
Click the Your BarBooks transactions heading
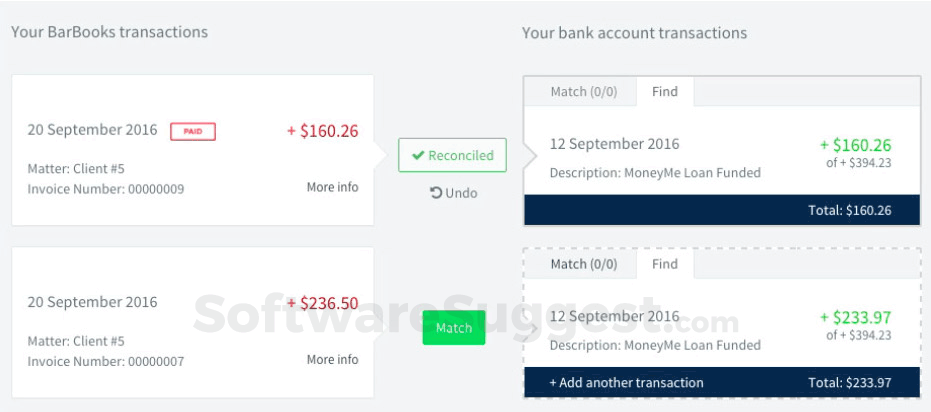[x=110, y=32]
